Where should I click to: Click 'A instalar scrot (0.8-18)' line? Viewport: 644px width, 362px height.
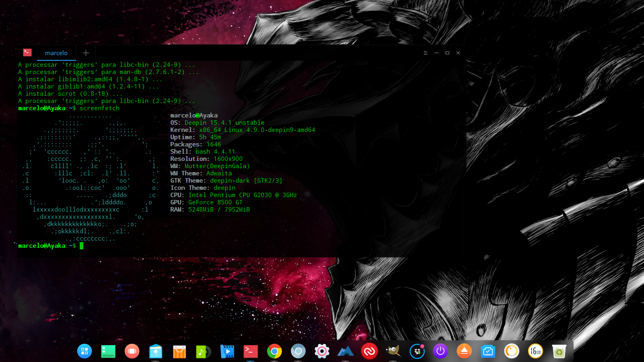point(70,94)
